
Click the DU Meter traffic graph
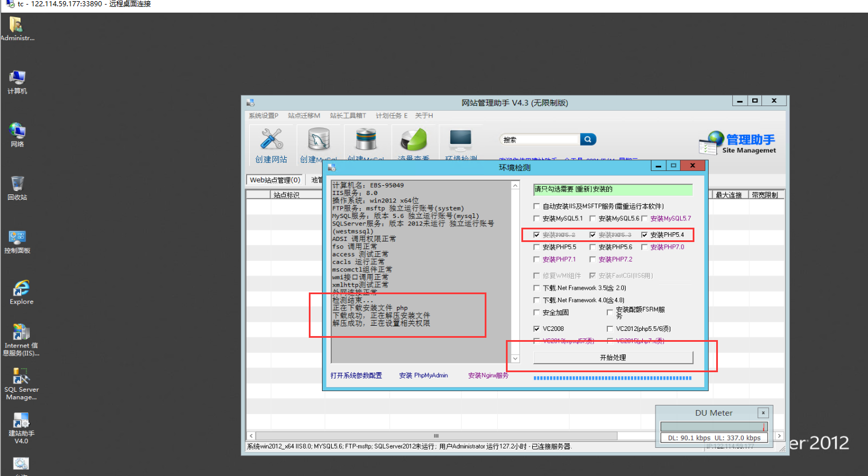(714, 427)
